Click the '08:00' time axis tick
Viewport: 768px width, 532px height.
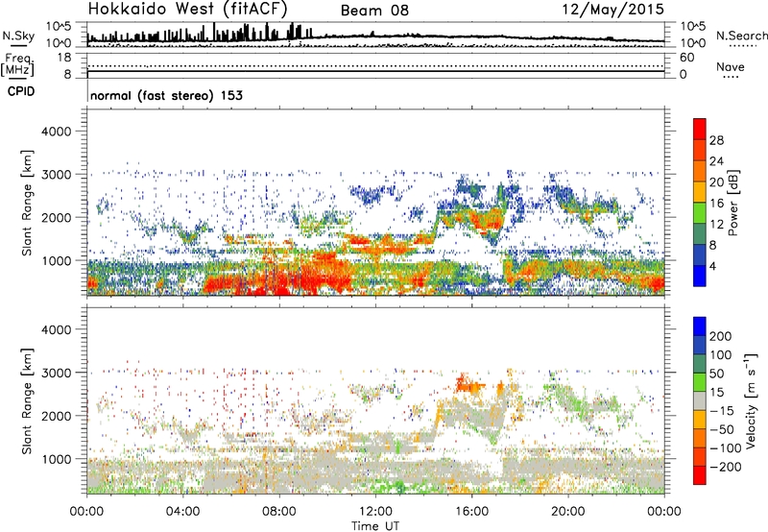(x=279, y=512)
